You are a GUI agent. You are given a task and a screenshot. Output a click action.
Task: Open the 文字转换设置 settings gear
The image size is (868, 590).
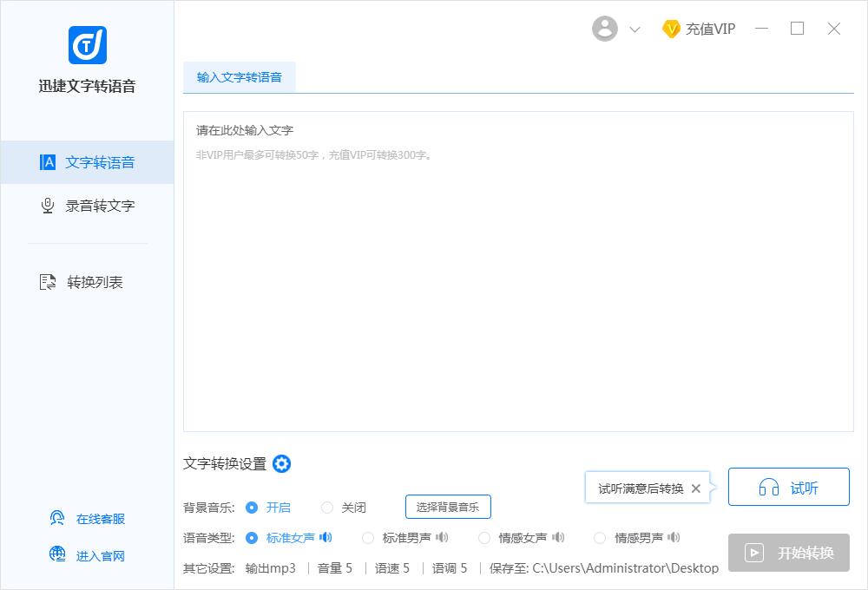click(x=281, y=464)
